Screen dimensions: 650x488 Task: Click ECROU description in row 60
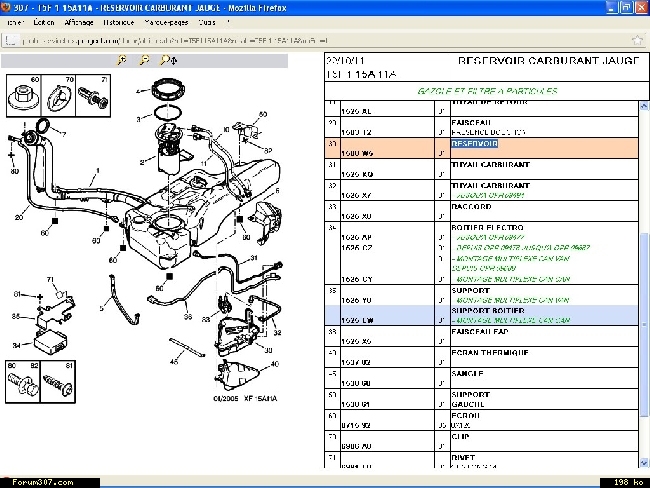click(x=466, y=415)
